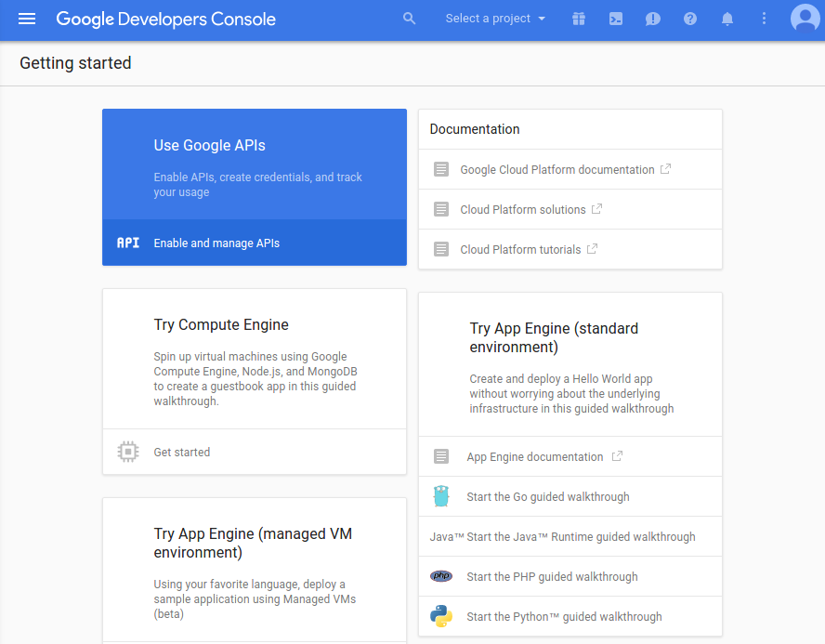Activate the Cloud Shell terminal icon
This screenshot has width=825, height=644.
pos(616,19)
